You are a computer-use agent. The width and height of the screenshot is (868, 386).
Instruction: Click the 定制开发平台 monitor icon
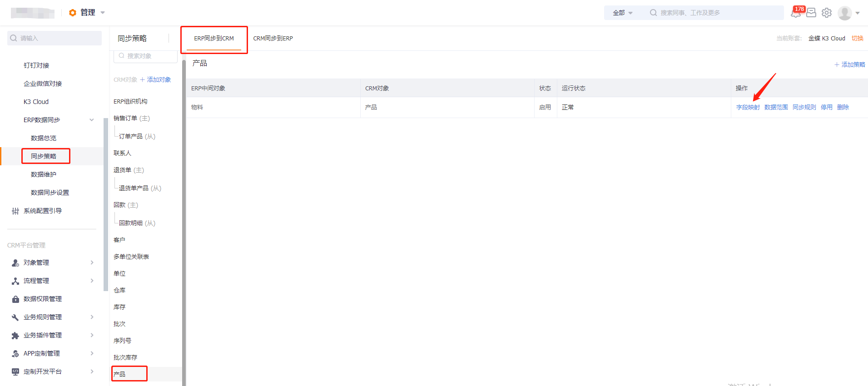(15, 371)
